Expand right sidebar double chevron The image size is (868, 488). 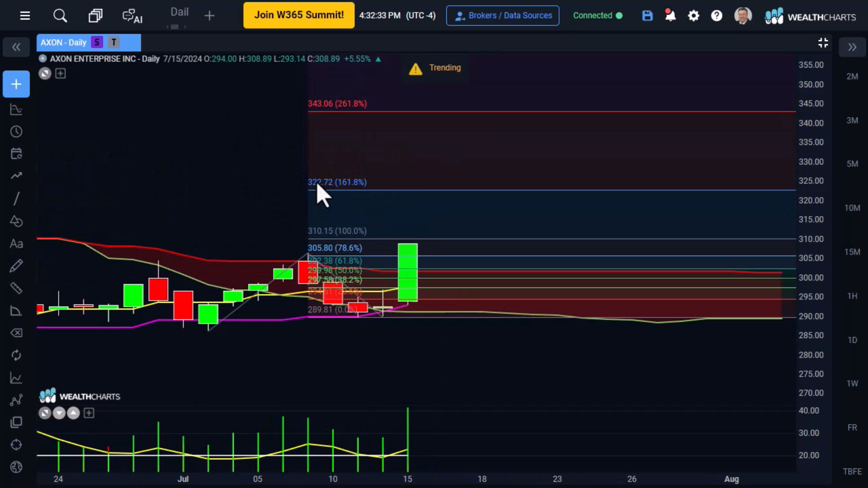pos(852,47)
